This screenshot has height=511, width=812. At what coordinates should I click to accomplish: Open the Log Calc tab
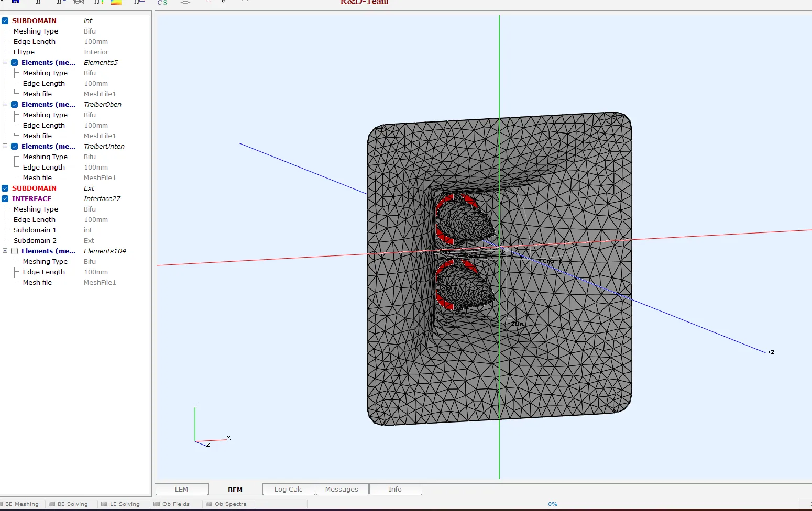coord(289,490)
